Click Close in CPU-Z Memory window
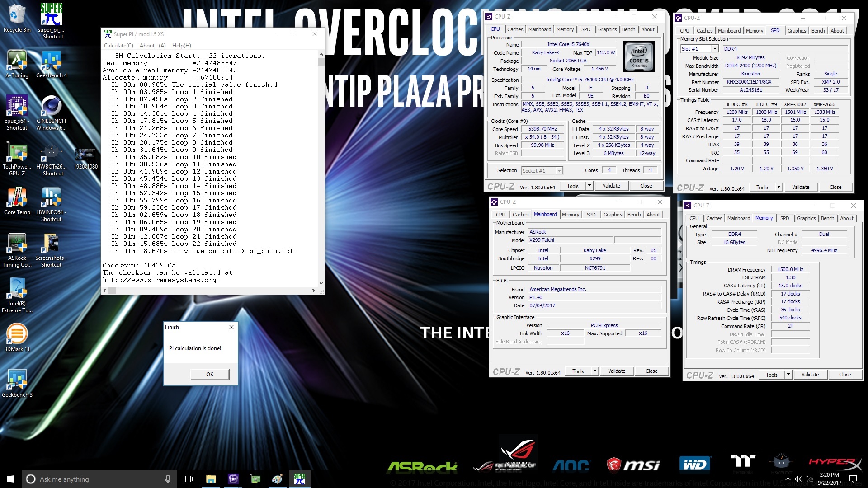Screen dimensions: 868x488 [844, 375]
